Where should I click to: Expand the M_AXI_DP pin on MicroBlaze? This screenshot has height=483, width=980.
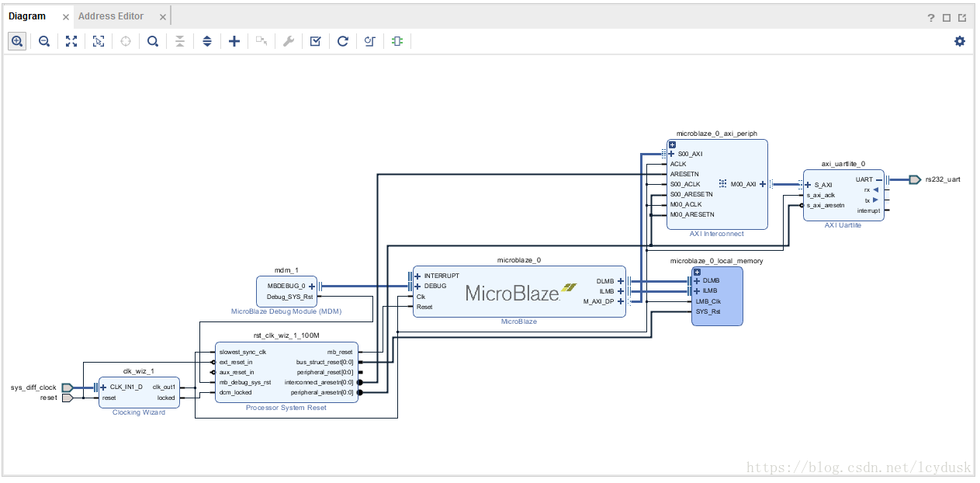pyautogui.click(x=621, y=301)
